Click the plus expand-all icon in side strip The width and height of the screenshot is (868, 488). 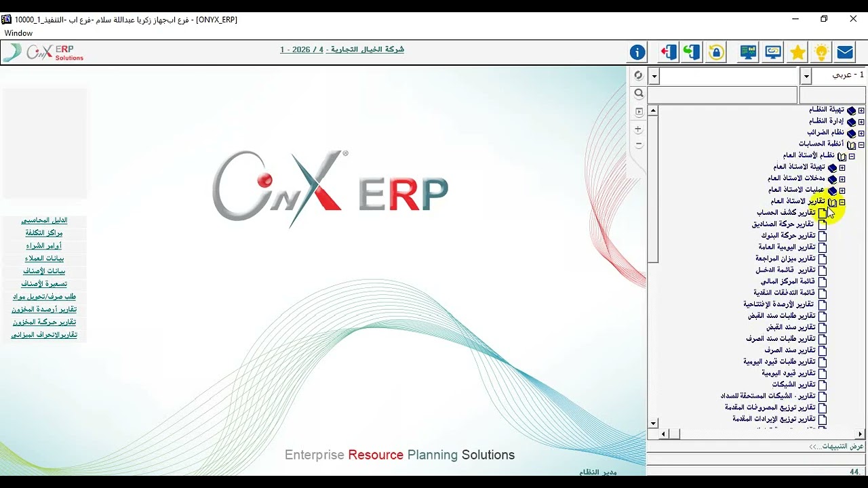click(x=638, y=129)
